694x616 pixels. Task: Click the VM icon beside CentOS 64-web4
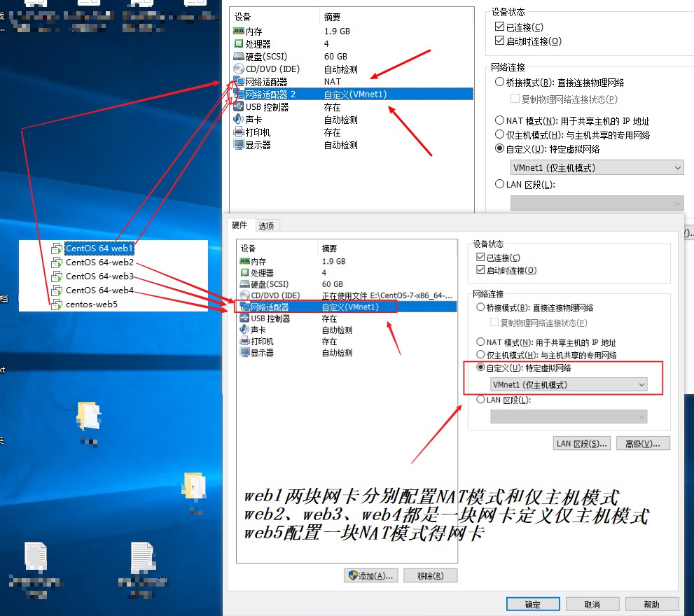(57, 290)
